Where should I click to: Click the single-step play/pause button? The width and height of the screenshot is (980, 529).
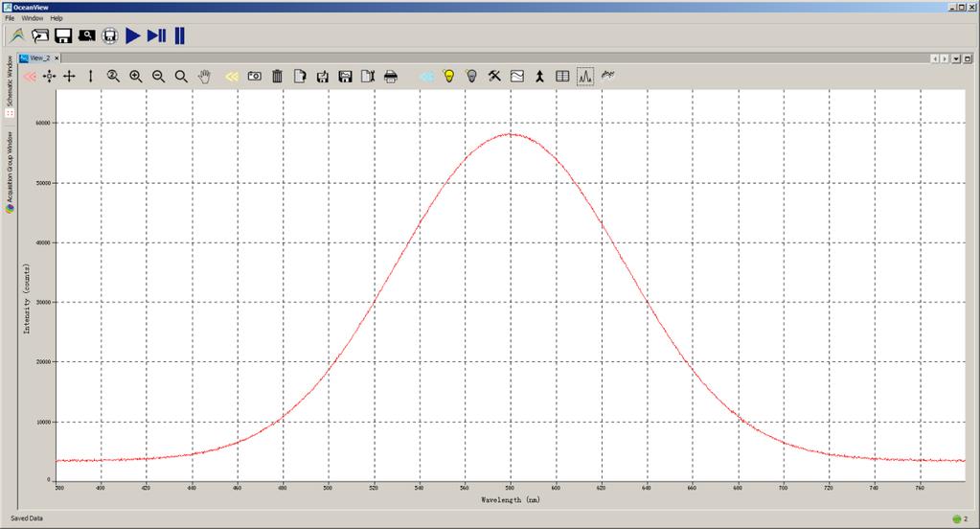[x=156, y=35]
